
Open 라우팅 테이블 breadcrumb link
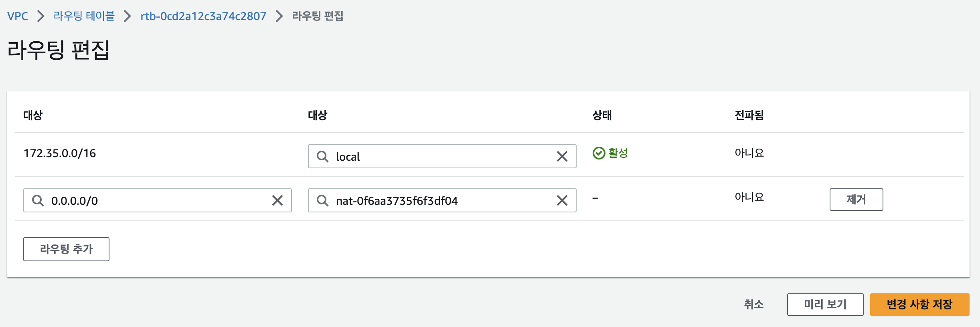84,16
